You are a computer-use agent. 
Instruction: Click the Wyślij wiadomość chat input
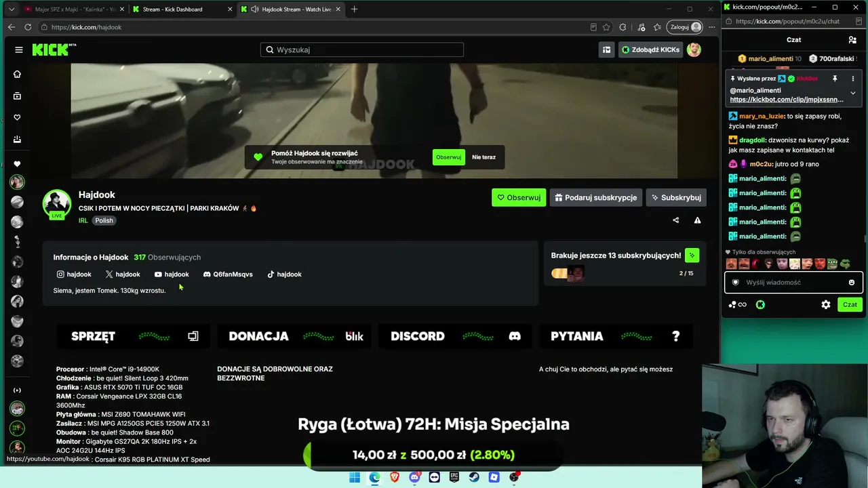[x=793, y=283]
